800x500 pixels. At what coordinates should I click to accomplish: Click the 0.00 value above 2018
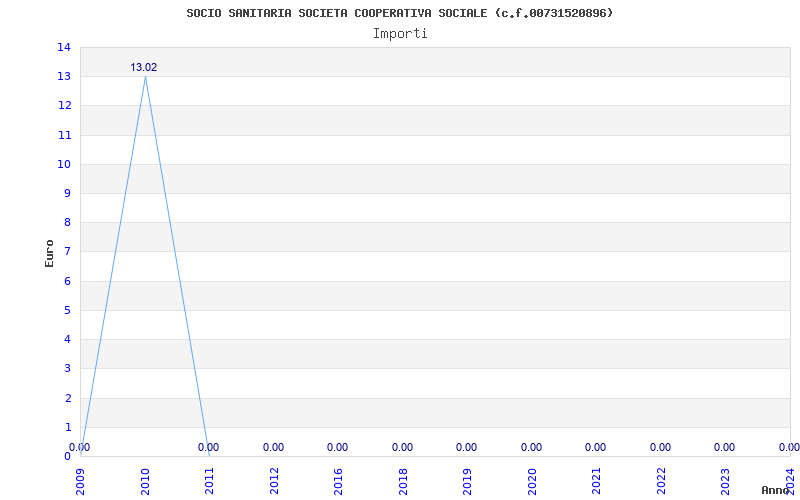[403, 447]
